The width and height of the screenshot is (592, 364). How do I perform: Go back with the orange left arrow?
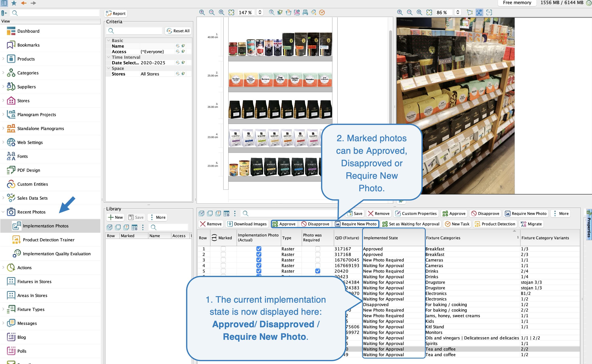coord(24,3)
